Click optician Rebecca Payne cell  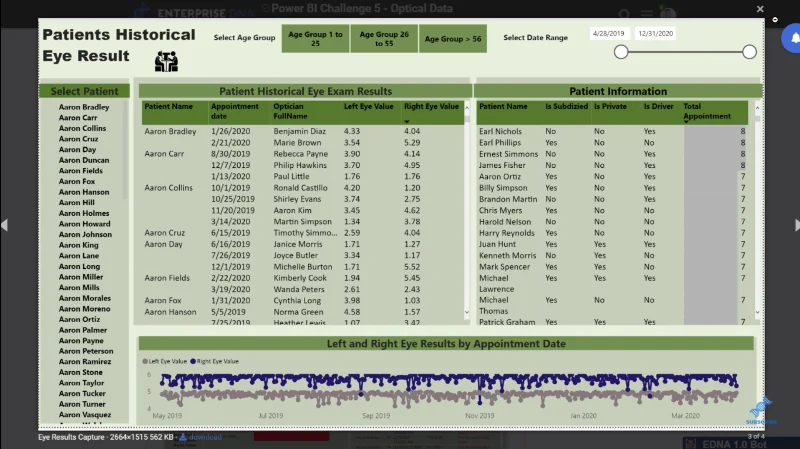301,154
